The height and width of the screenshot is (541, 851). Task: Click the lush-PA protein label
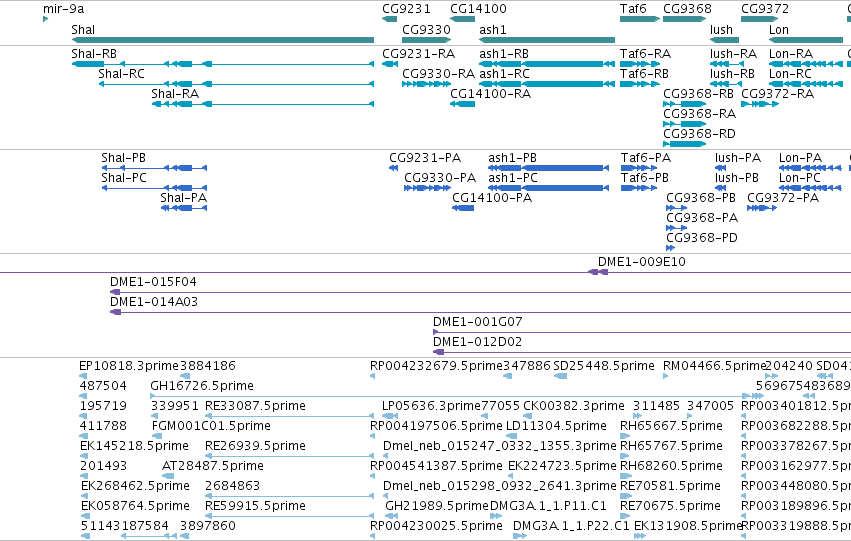[x=738, y=158]
